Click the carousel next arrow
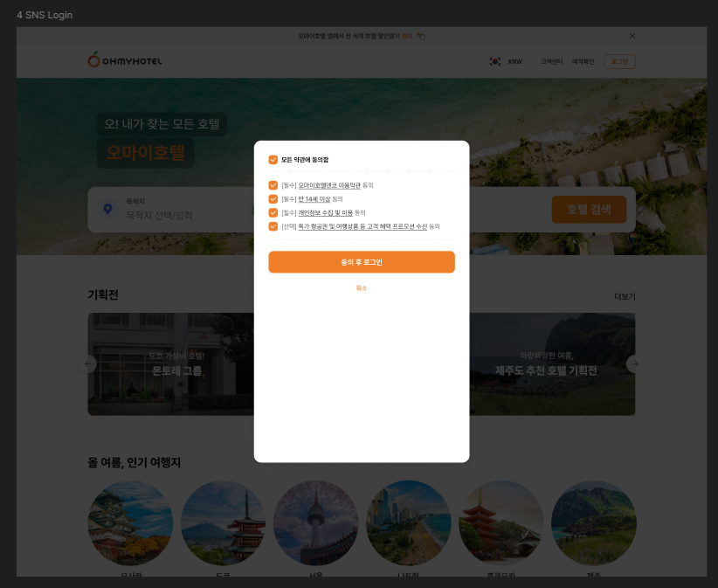This screenshot has width=718, height=588. 635,364
